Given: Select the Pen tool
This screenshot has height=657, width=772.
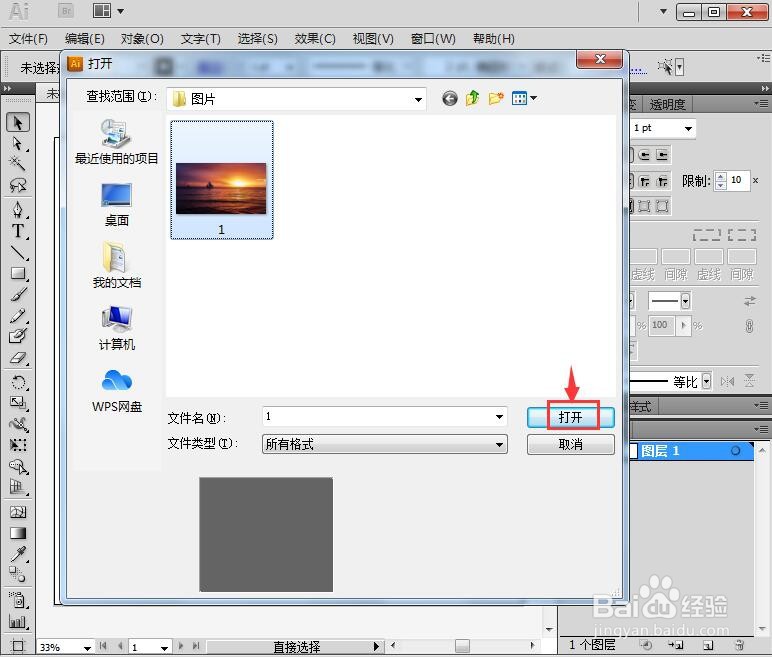Looking at the screenshot, I should point(18,210).
